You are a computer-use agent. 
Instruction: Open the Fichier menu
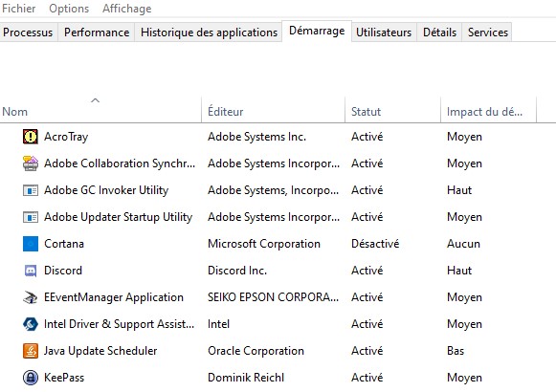tap(19, 9)
